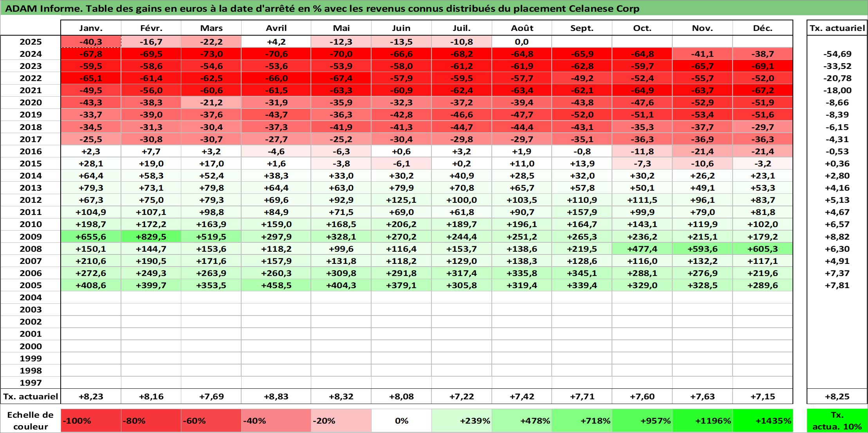Click the 1997 row label
This screenshot has width=868, height=433.
click(31, 382)
